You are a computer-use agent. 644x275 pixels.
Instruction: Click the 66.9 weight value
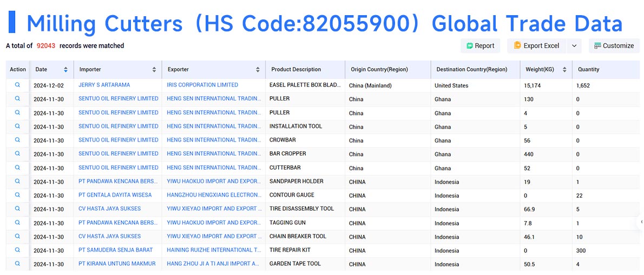click(x=529, y=209)
